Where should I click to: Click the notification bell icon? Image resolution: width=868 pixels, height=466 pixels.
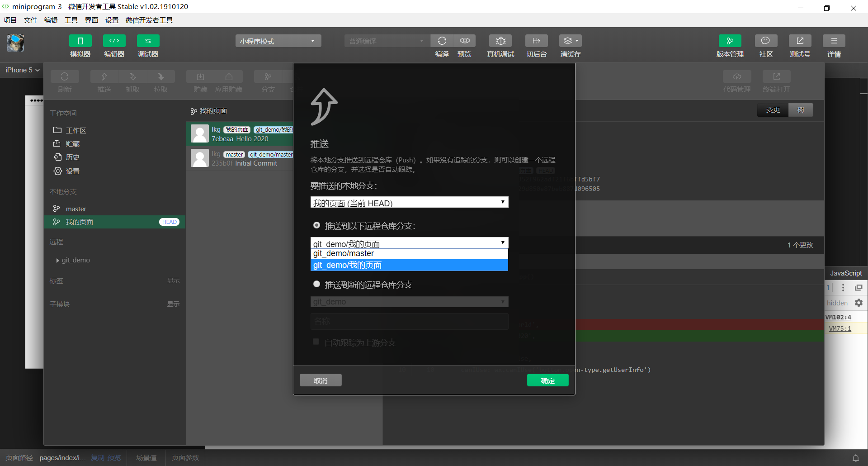856,458
